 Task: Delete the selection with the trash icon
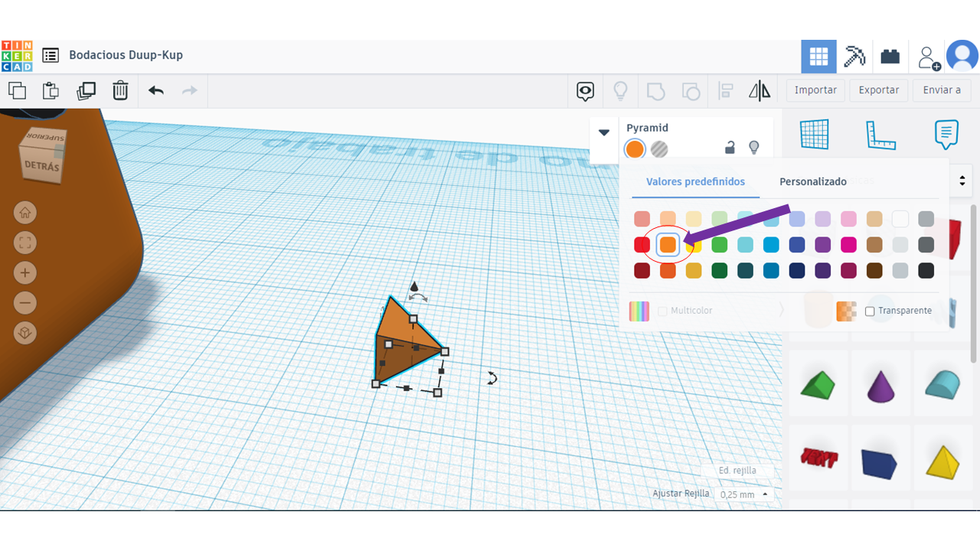120,90
